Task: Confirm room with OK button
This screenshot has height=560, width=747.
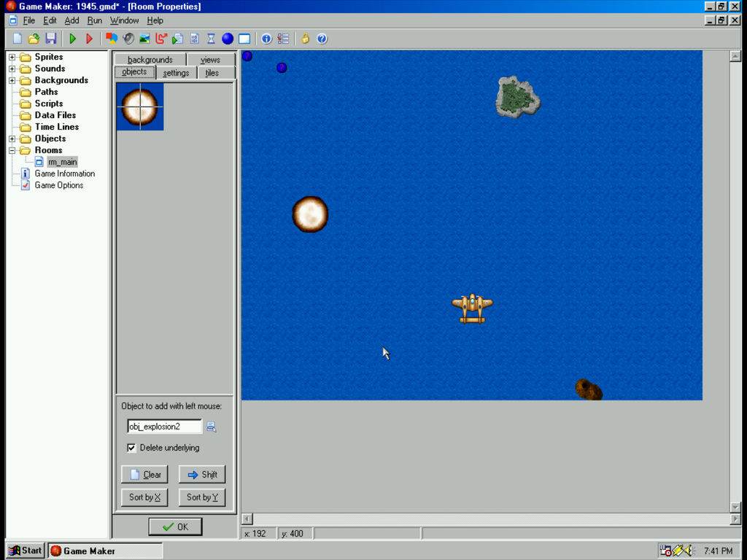Action: (175, 526)
